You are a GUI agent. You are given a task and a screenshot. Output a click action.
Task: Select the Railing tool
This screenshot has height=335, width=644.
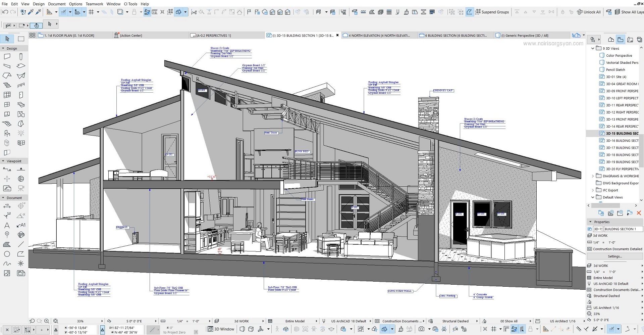point(21,85)
